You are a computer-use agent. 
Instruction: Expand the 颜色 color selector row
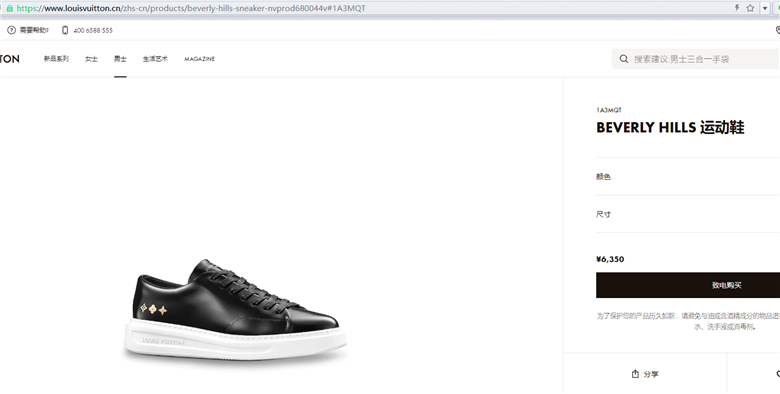[688, 177]
